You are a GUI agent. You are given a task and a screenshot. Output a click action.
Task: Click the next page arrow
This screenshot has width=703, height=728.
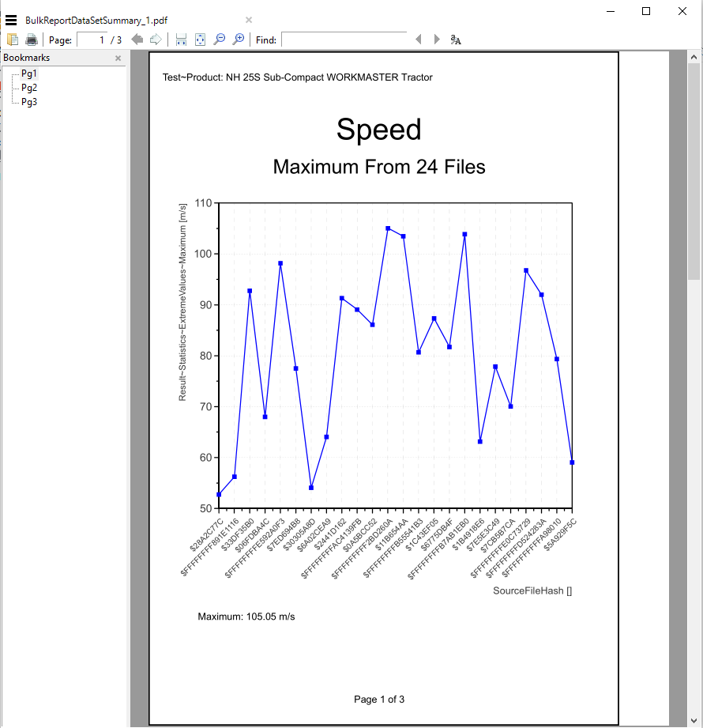(x=155, y=39)
